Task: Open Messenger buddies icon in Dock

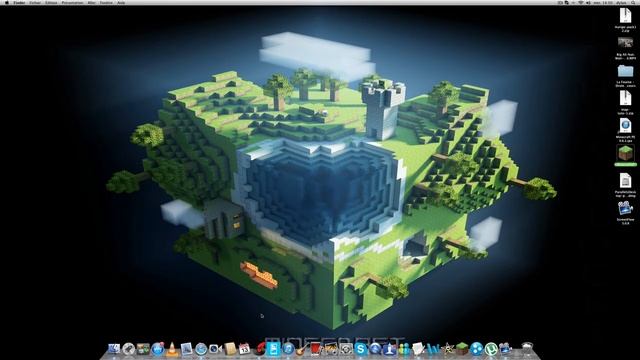Action: [x=404, y=349]
